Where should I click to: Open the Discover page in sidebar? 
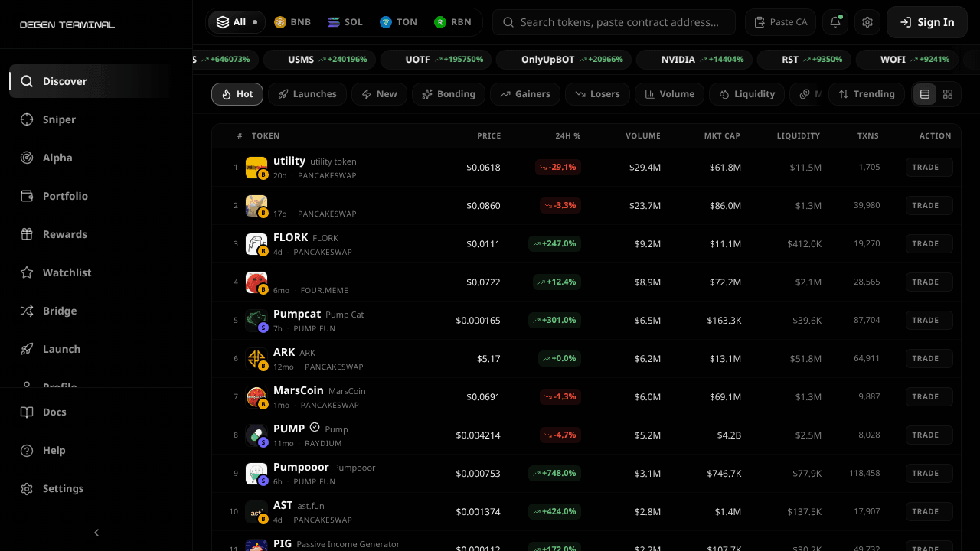click(x=90, y=81)
